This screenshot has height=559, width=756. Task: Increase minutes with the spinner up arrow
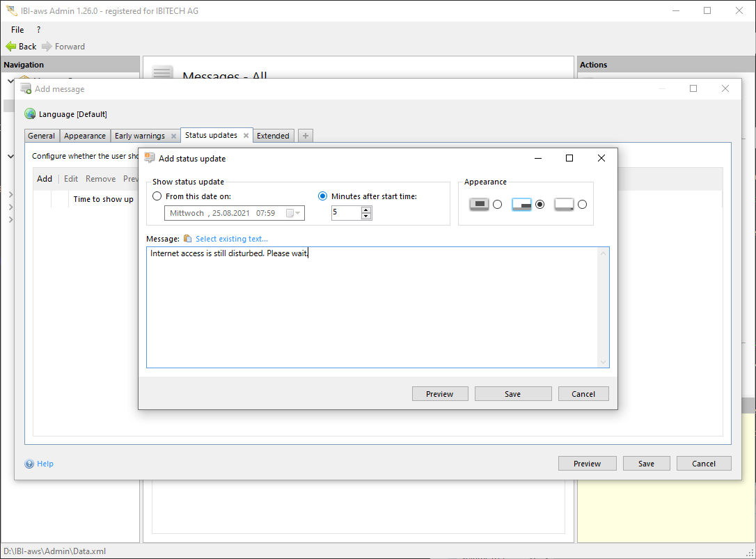[x=366, y=210]
